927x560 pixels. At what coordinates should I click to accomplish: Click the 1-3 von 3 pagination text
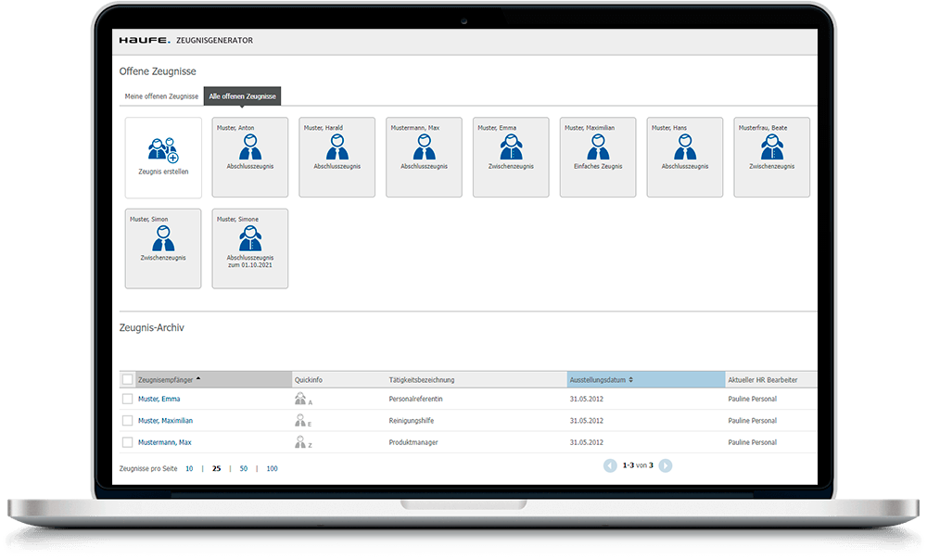(638, 465)
